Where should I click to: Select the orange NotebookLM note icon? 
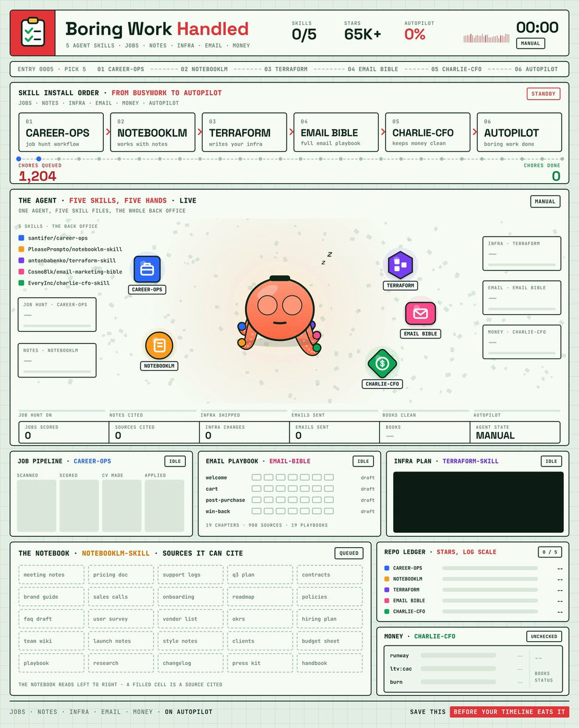click(x=159, y=346)
